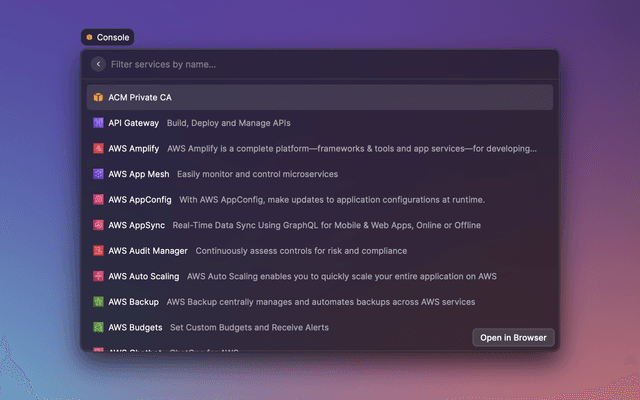
Task: Go back using the arrow button
Action: pos(98,64)
